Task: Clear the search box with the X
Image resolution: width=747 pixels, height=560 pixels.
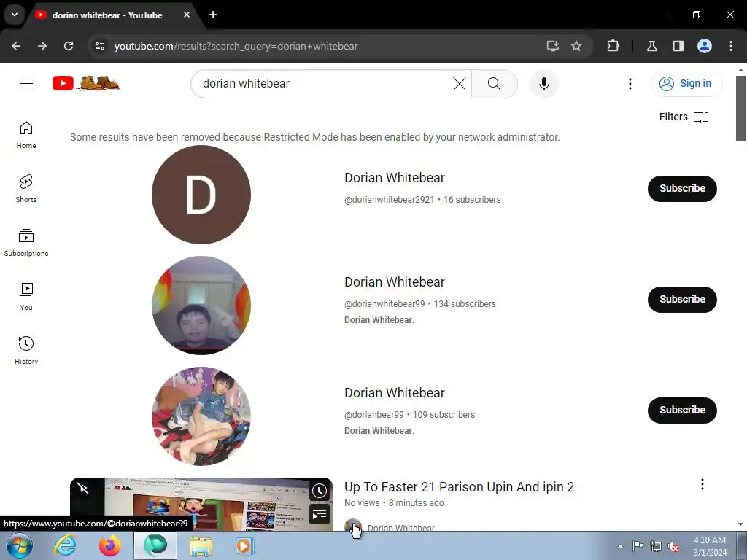Action: click(x=460, y=84)
